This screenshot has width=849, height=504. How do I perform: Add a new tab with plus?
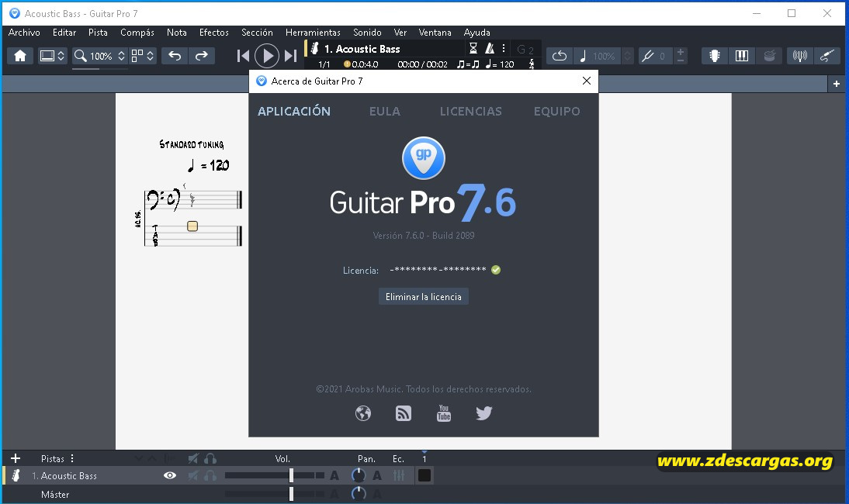(837, 84)
